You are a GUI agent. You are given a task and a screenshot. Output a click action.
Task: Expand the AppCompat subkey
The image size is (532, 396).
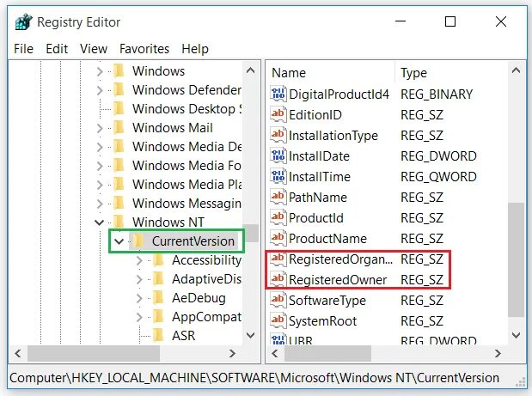point(139,317)
